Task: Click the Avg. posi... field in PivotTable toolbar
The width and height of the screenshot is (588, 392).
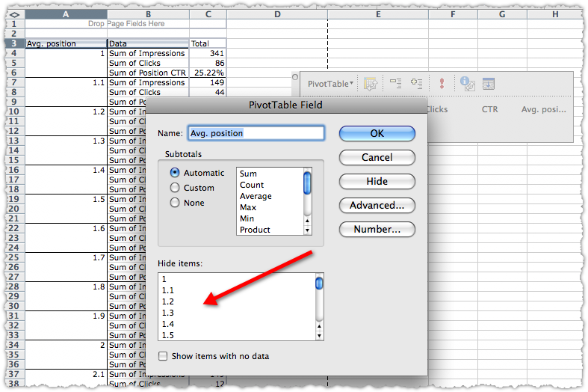Action: tap(543, 109)
